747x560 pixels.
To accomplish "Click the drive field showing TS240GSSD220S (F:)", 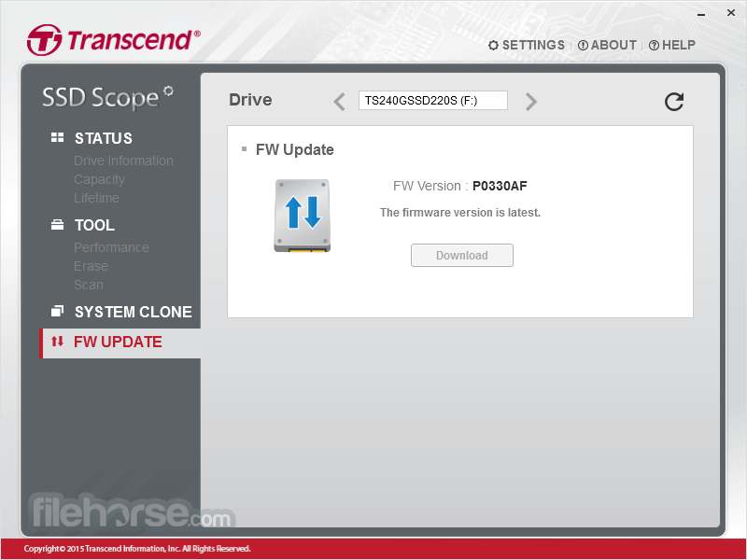I will [433, 101].
